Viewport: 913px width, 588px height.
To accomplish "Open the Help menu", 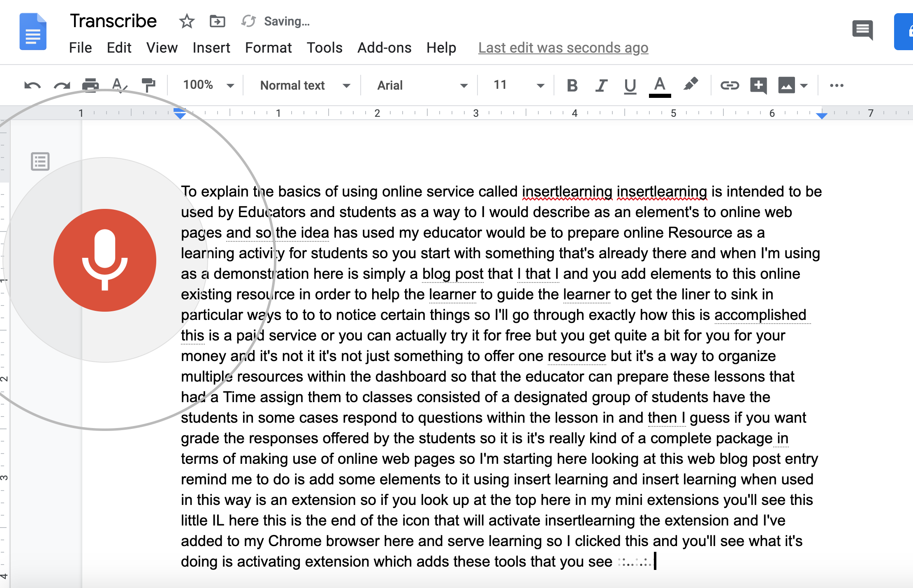I will [441, 48].
